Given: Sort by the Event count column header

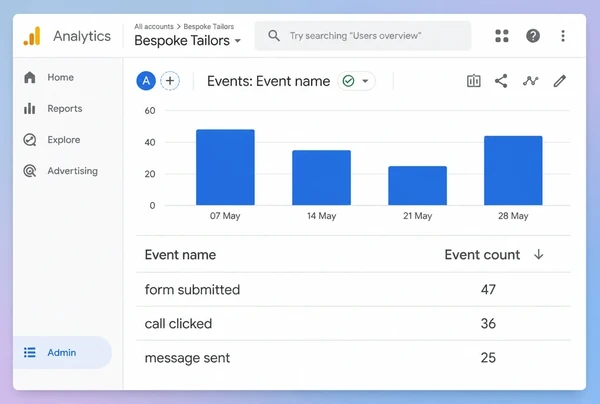Looking at the screenshot, I should (482, 255).
